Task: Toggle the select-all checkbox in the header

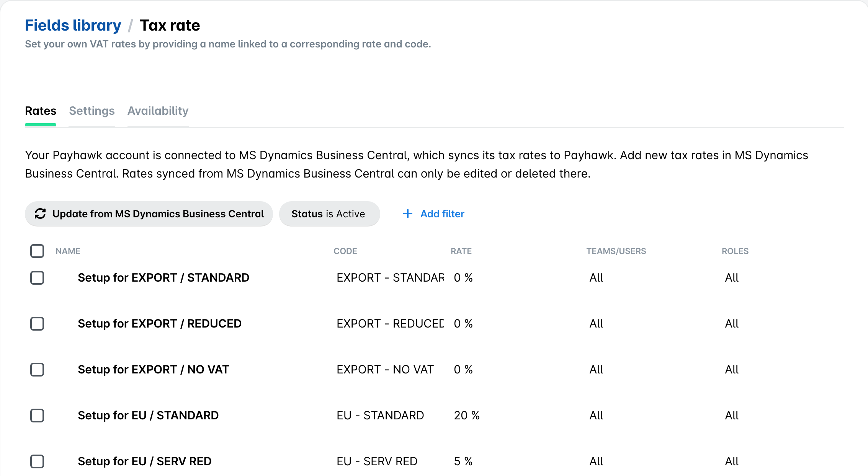Action: (37, 251)
